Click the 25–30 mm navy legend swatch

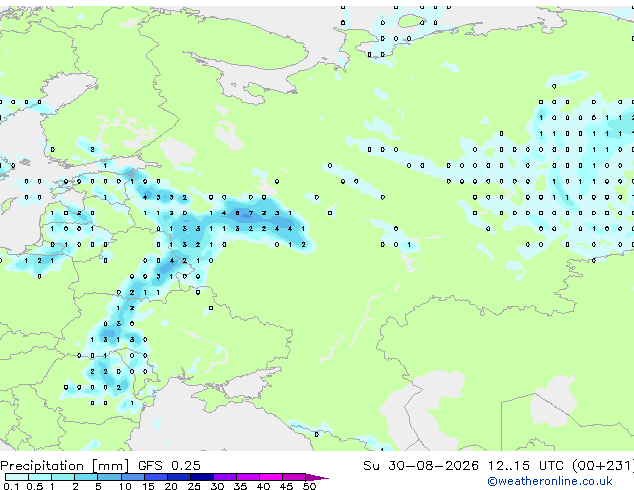(201, 477)
